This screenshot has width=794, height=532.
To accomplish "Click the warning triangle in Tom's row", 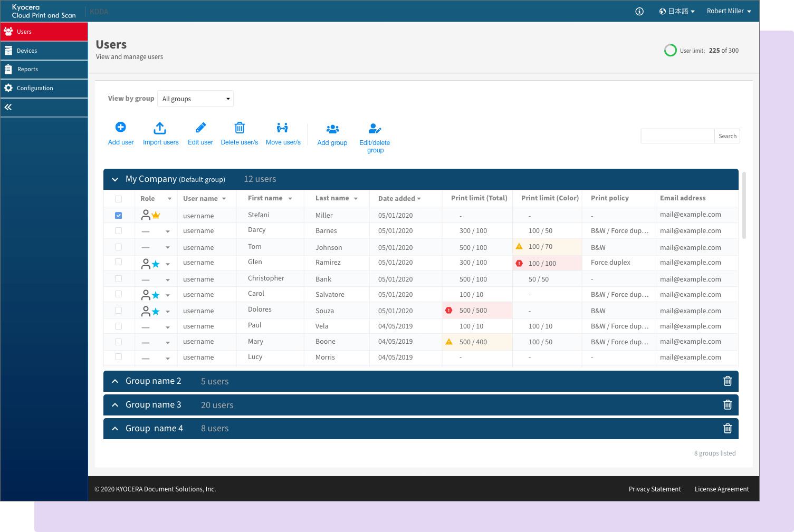I will point(519,246).
